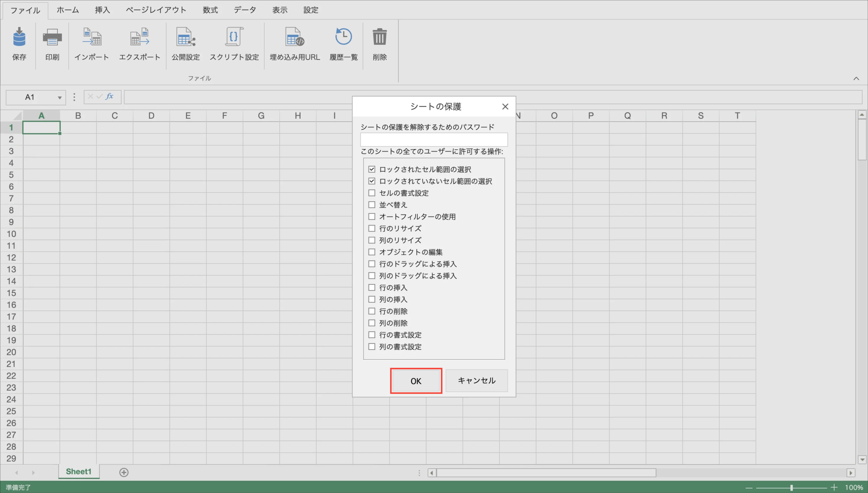Click the 埋め込み用URL icon
Viewport: 868px width, 493px height.
coord(295,37)
